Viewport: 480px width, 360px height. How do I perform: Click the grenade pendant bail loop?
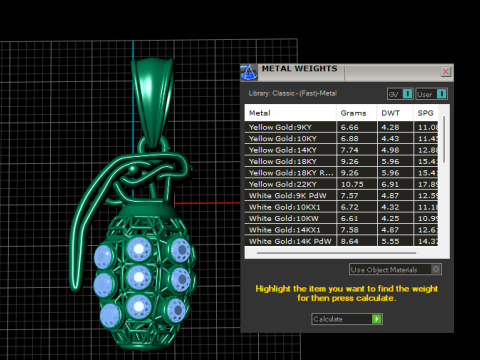point(152,102)
